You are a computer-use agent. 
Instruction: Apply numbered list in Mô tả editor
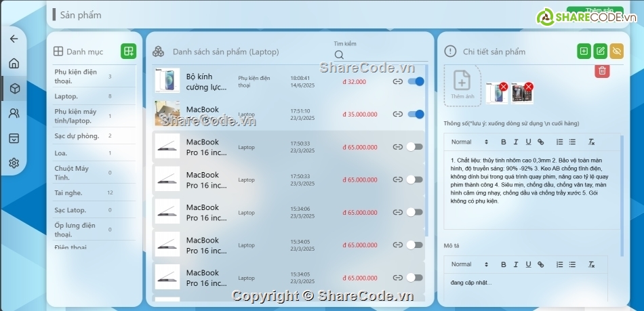tap(559, 265)
